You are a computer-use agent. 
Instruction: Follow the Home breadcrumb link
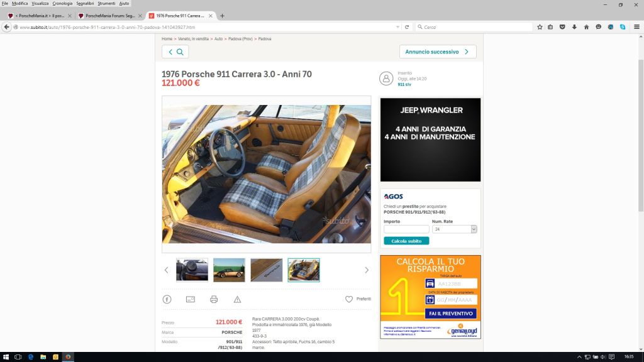click(x=167, y=39)
